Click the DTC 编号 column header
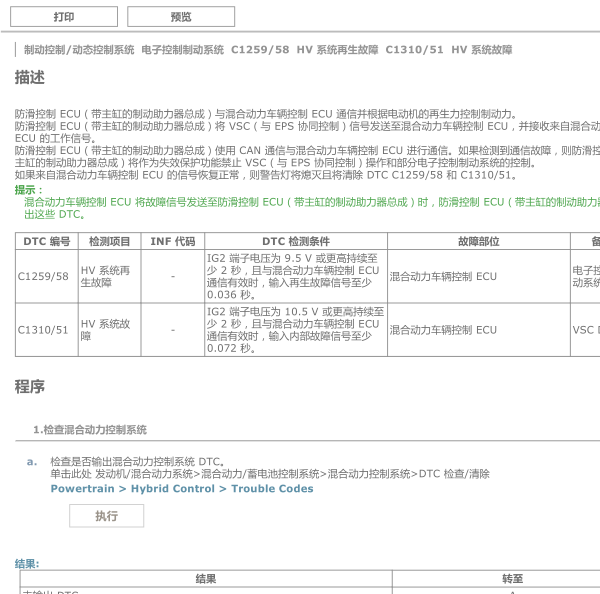This screenshot has height=594, width=600. tap(47, 241)
